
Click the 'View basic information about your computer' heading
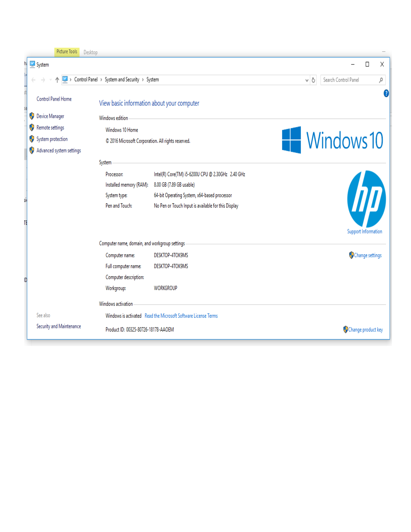pyautogui.click(x=149, y=103)
